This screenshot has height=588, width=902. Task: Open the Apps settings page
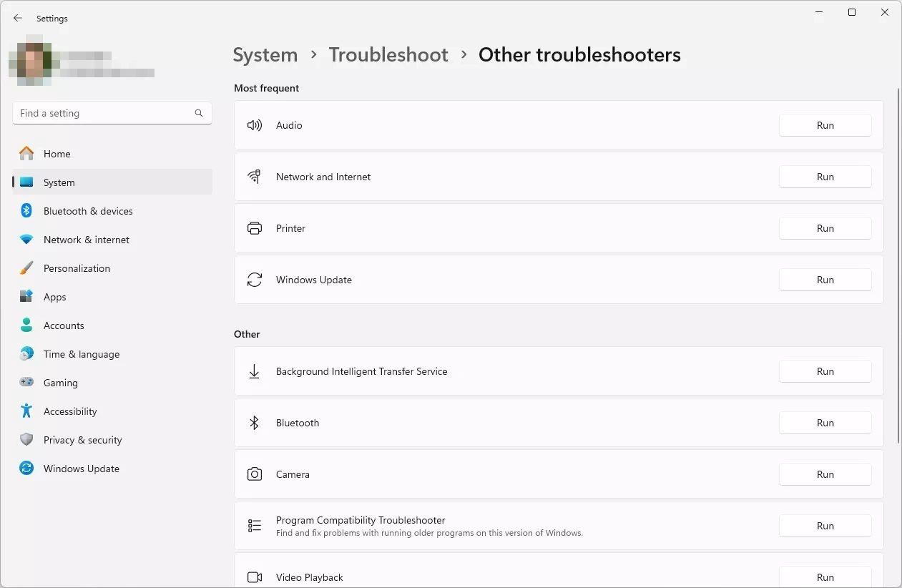point(112,297)
